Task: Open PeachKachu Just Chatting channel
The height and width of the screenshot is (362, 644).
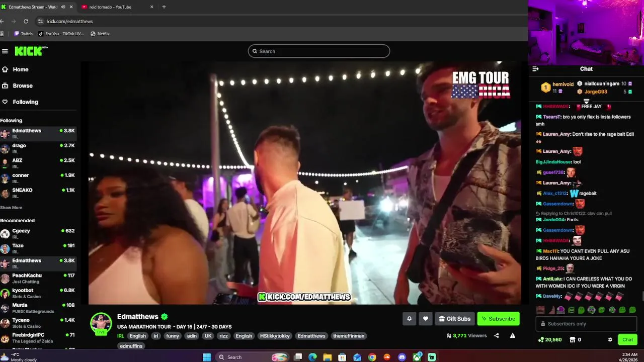Action: (38, 278)
